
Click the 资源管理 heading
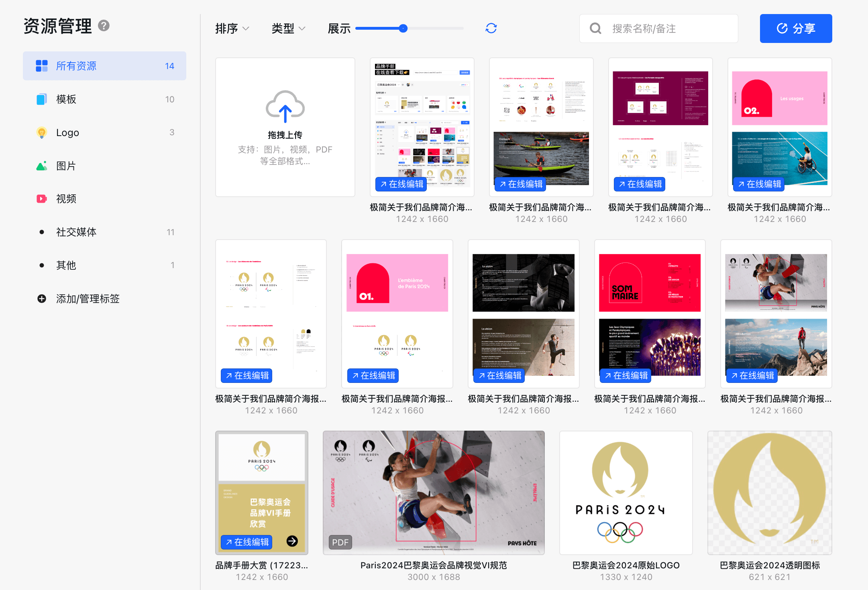point(58,26)
